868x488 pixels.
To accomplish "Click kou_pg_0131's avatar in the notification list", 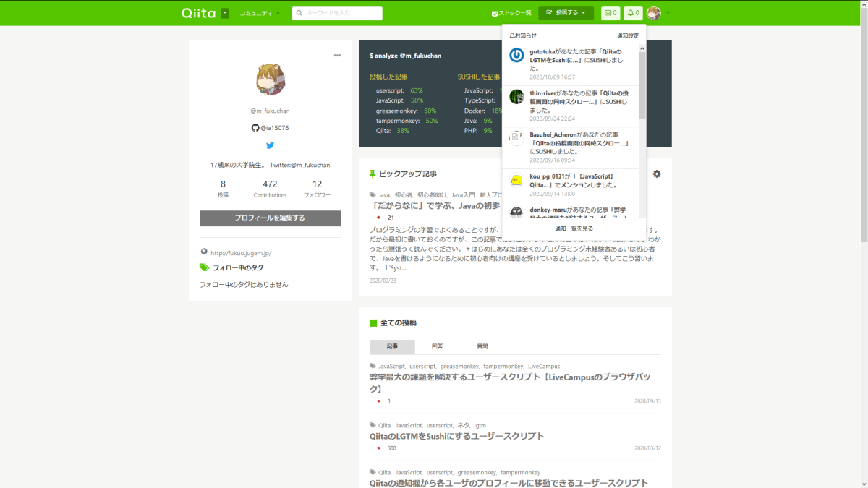I will pyautogui.click(x=516, y=180).
